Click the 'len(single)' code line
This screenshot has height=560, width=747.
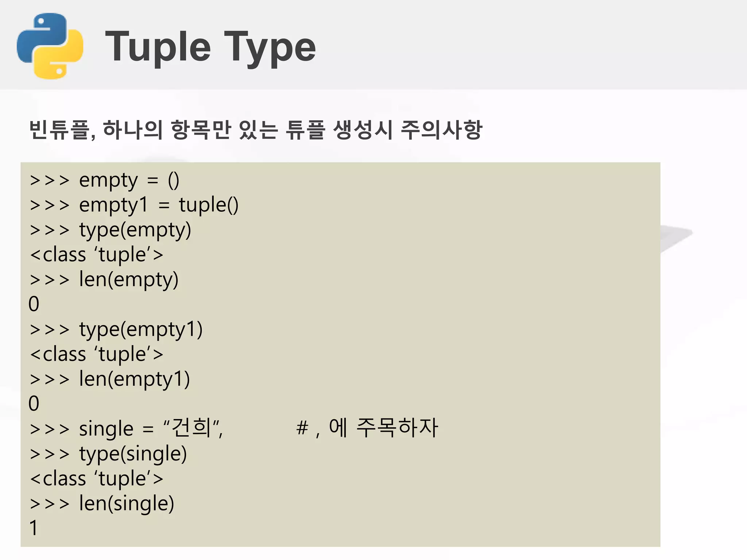(102, 503)
